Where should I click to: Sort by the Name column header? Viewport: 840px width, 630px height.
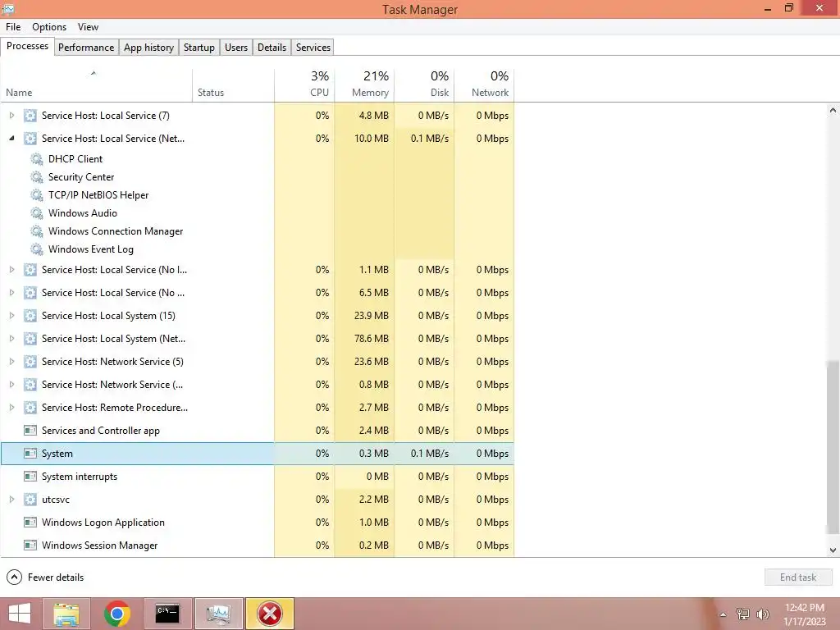click(x=97, y=85)
